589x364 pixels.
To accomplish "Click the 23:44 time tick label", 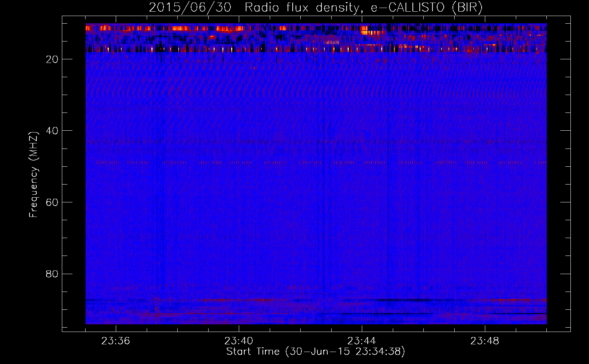I will pos(362,341).
